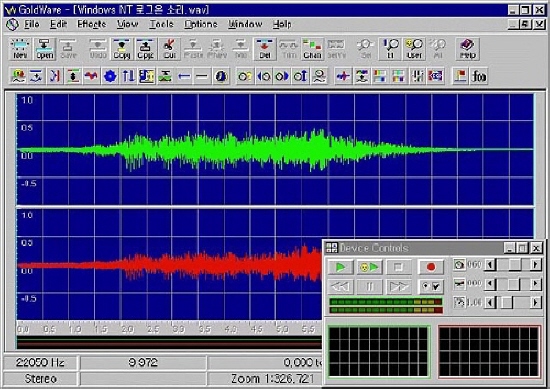The height and width of the screenshot is (389, 550).
Task: Open the Help menu
Action: (x=282, y=24)
